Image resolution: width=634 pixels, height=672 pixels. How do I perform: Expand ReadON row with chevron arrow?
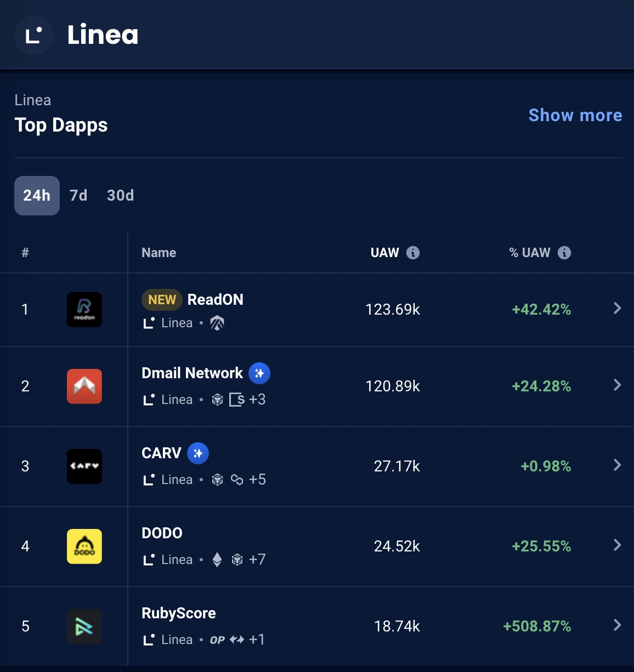tap(618, 308)
